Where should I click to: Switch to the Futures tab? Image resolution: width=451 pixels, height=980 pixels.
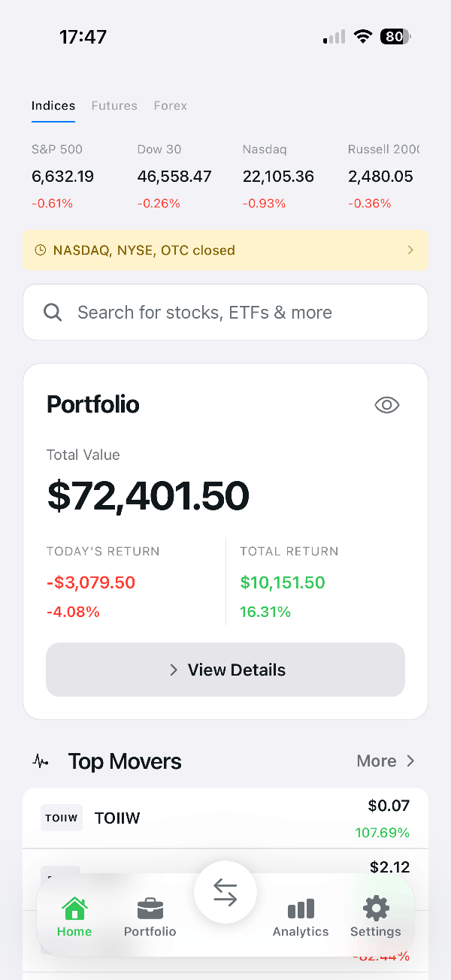point(114,106)
